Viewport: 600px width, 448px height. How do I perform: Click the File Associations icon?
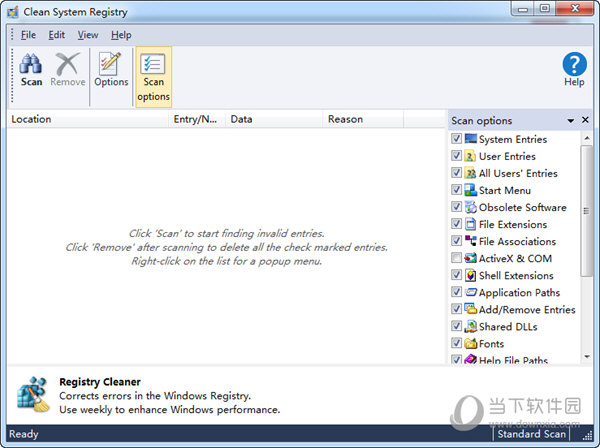[470, 241]
